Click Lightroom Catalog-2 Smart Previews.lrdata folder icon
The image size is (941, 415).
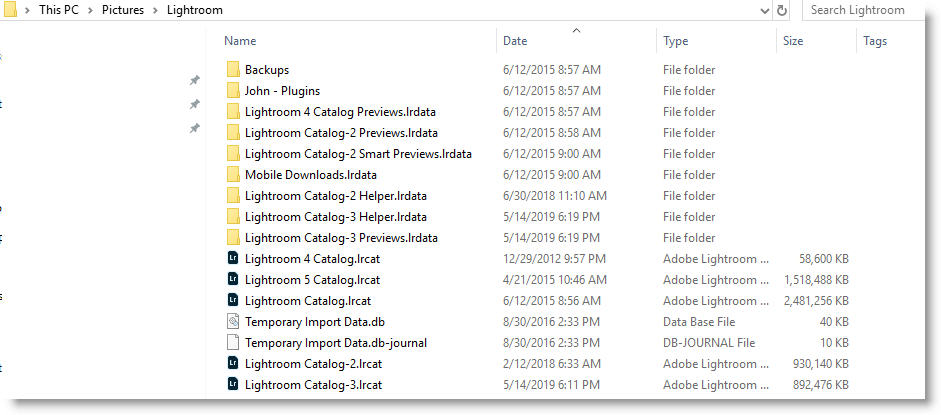[233, 154]
